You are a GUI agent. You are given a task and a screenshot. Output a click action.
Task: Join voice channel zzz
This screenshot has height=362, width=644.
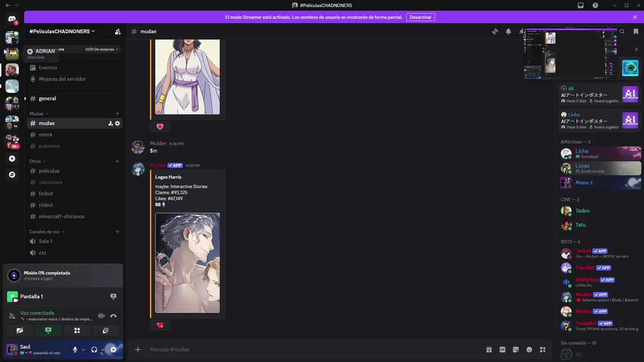(x=74, y=253)
